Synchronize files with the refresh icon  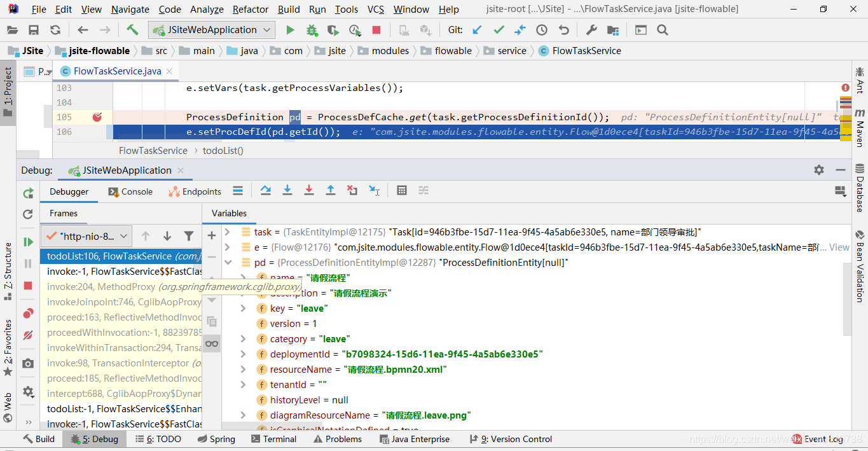point(55,30)
